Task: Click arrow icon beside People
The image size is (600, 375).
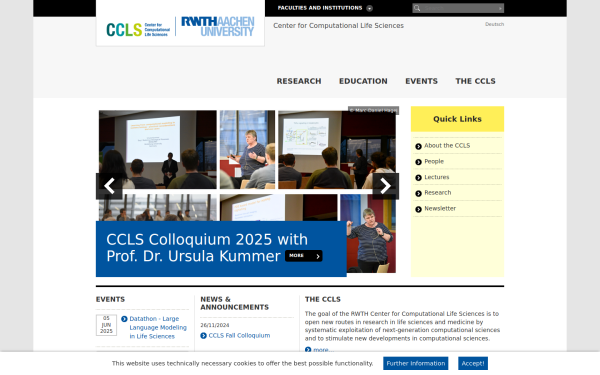Action: (x=418, y=162)
